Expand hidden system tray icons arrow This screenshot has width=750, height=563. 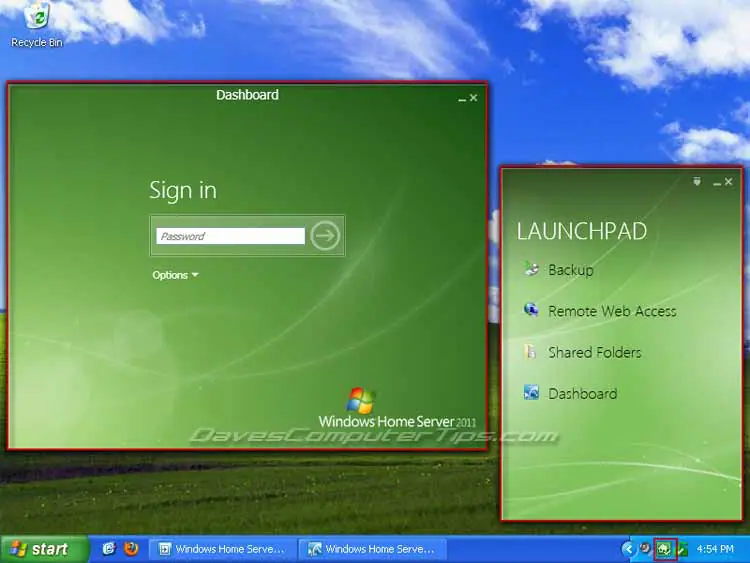click(628, 549)
